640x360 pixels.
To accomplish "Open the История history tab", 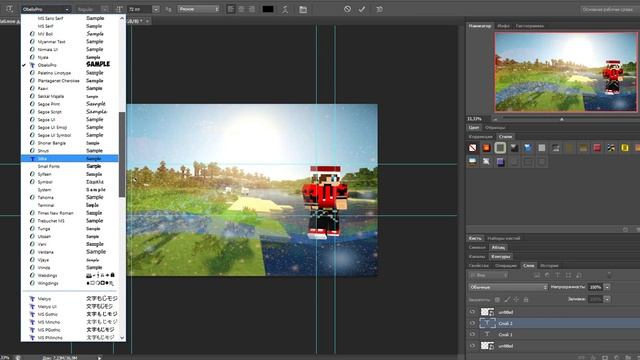I will (x=549, y=266).
